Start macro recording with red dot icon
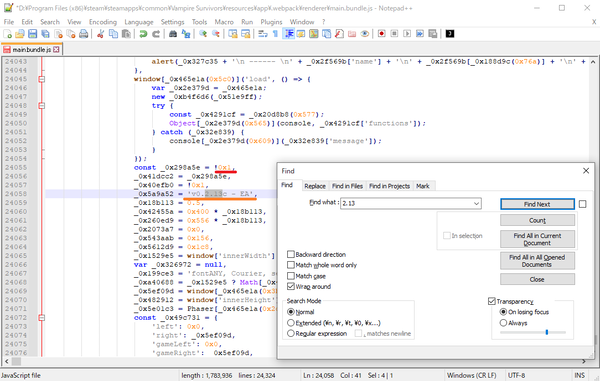Viewport: 600px width, 381px height. 382,34
